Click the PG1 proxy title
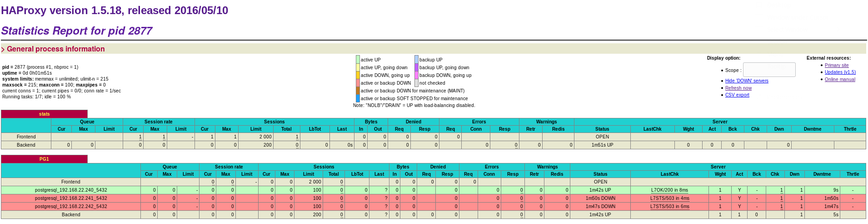The height and width of the screenshot is (224, 868). tap(44, 159)
